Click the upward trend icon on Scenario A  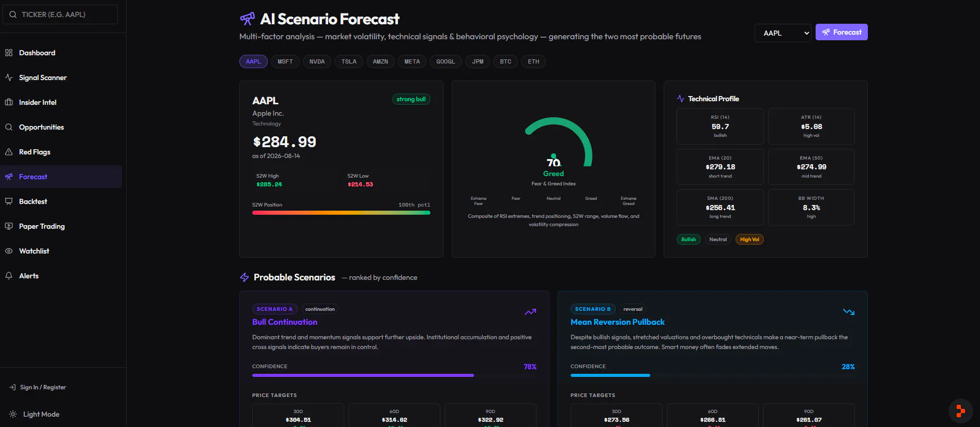click(x=530, y=312)
